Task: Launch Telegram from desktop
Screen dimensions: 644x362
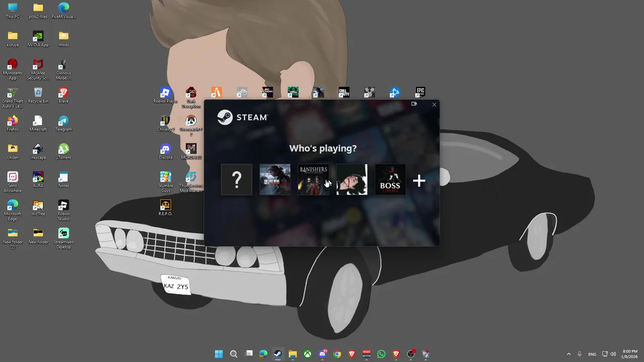Action: point(63,123)
